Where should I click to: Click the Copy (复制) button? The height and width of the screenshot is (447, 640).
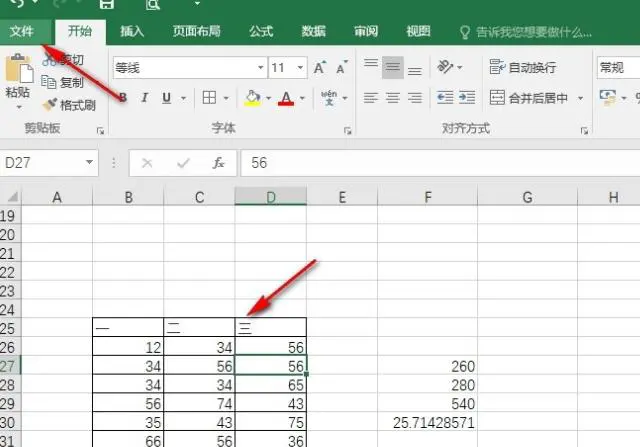pyautogui.click(x=62, y=82)
